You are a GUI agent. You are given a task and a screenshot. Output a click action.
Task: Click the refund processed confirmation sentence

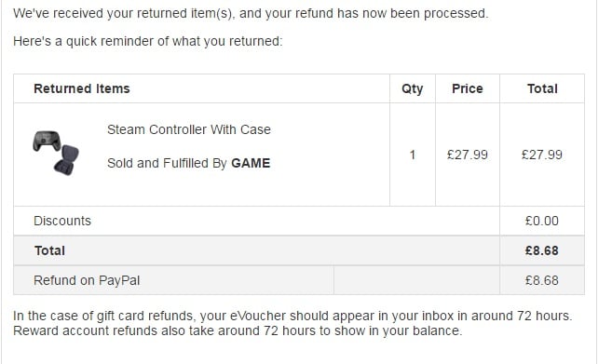251,14
